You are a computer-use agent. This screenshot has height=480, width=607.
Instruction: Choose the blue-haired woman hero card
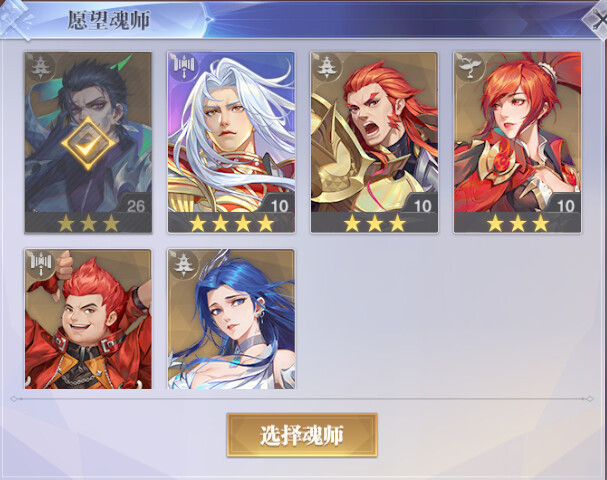[x=231, y=319]
